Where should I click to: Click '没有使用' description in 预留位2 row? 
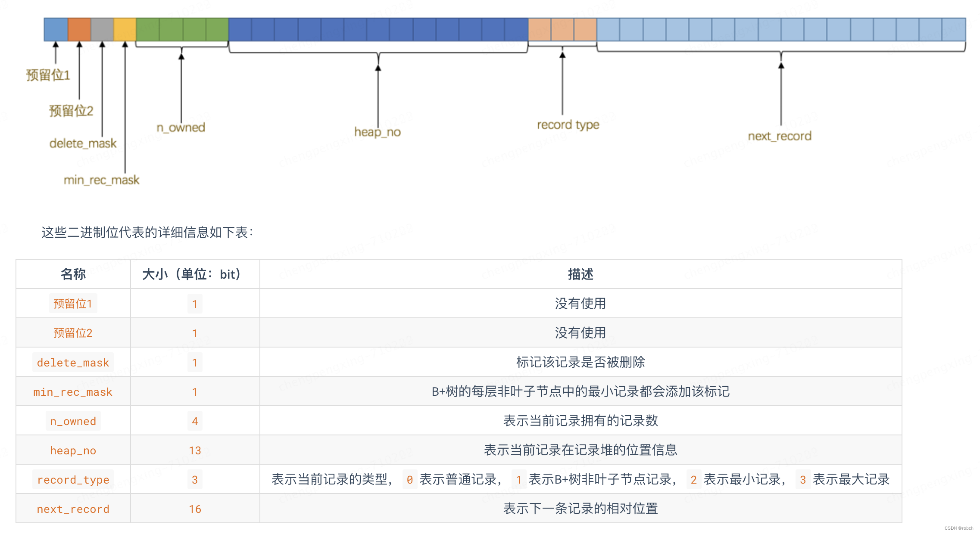pyautogui.click(x=581, y=333)
